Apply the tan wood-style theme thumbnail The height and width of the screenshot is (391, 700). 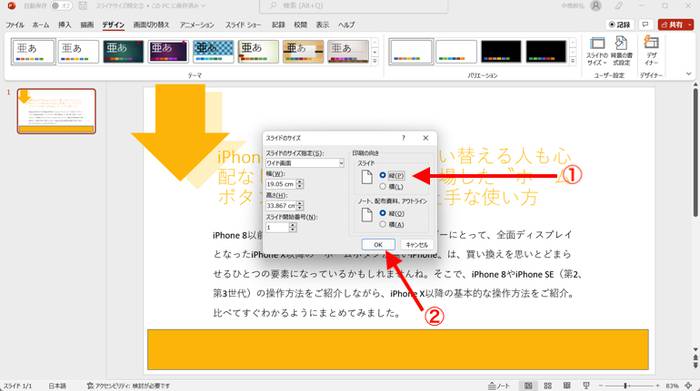tap(303, 51)
